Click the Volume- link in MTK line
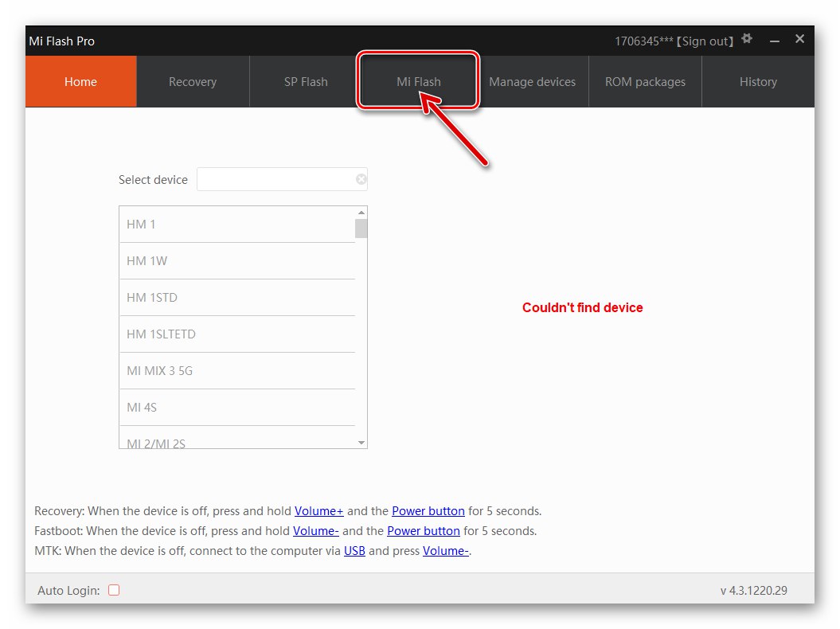Image resolution: width=840 pixels, height=629 pixels. point(446,550)
